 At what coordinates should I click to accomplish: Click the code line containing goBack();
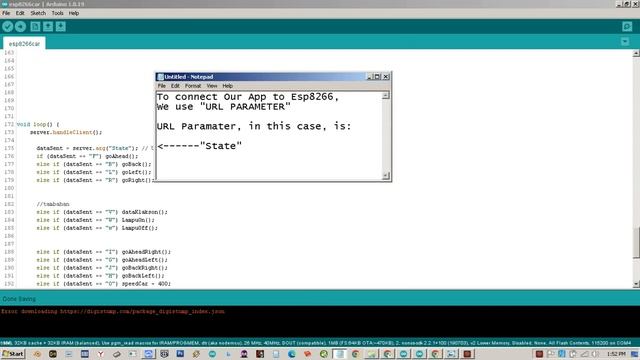pyautogui.click(x=93, y=164)
